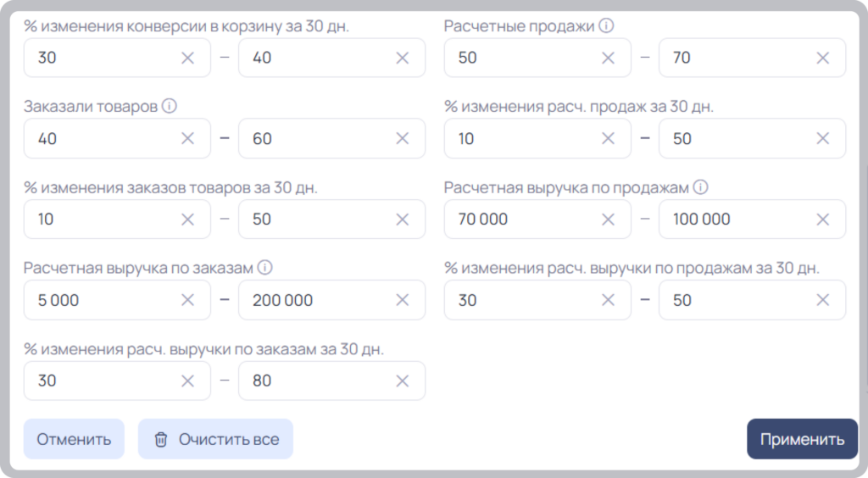Viewport: 868px width, 478px height.
Task: Clear the 40 value in conversion-to-cart maximum
Action: (x=403, y=58)
